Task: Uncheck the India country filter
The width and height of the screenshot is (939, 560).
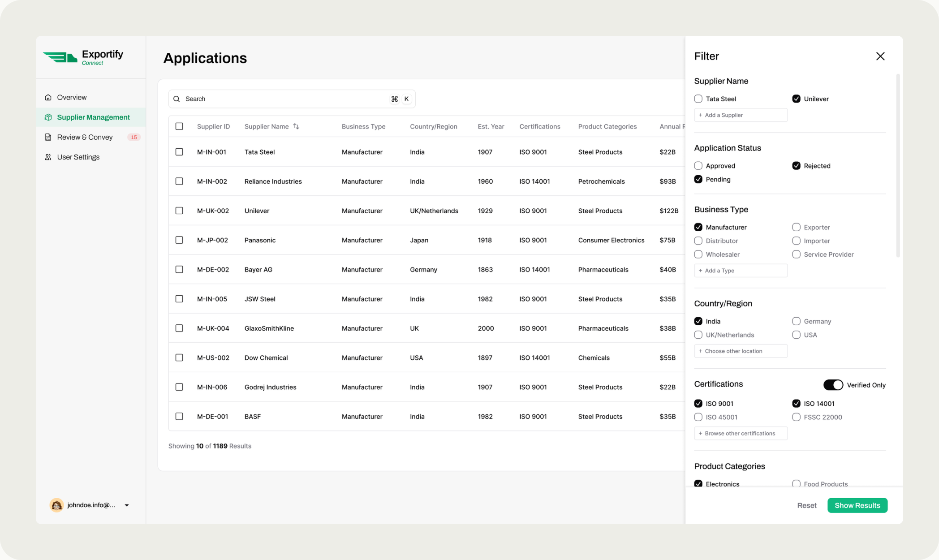Action: click(x=698, y=321)
